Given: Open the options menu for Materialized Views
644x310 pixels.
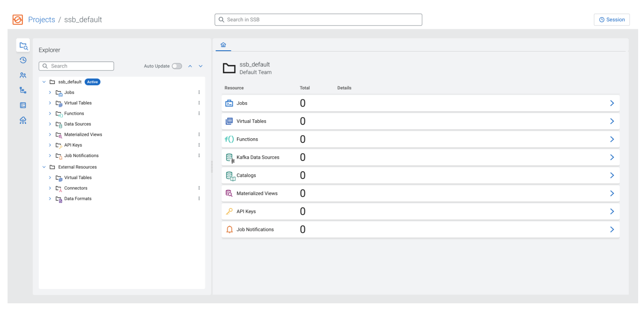Looking at the screenshot, I should [x=199, y=134].
